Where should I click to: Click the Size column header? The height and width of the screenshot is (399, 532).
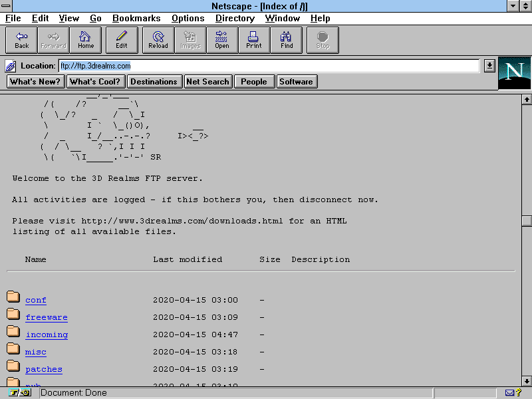270,259
